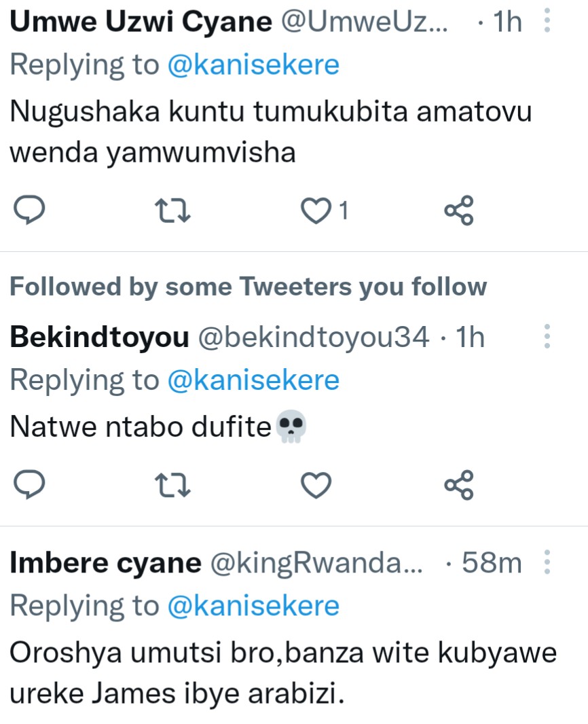Open more options on Umwe Uzwi Cyane's tweet
Screen dimensions: 588x724
point(547,22)
